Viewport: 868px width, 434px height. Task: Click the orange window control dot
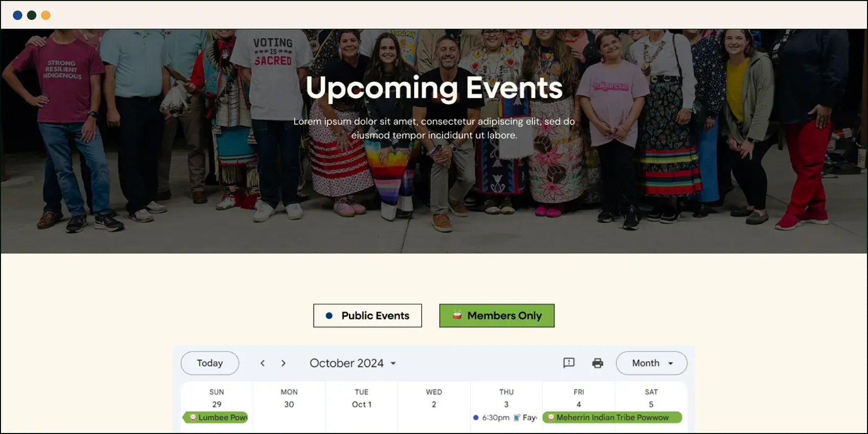45,15
